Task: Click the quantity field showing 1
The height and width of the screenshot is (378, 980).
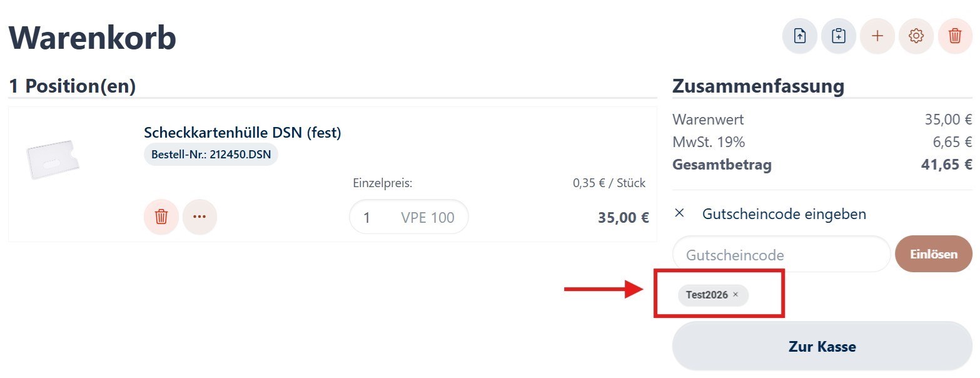Action: click(x=368, y=217)
